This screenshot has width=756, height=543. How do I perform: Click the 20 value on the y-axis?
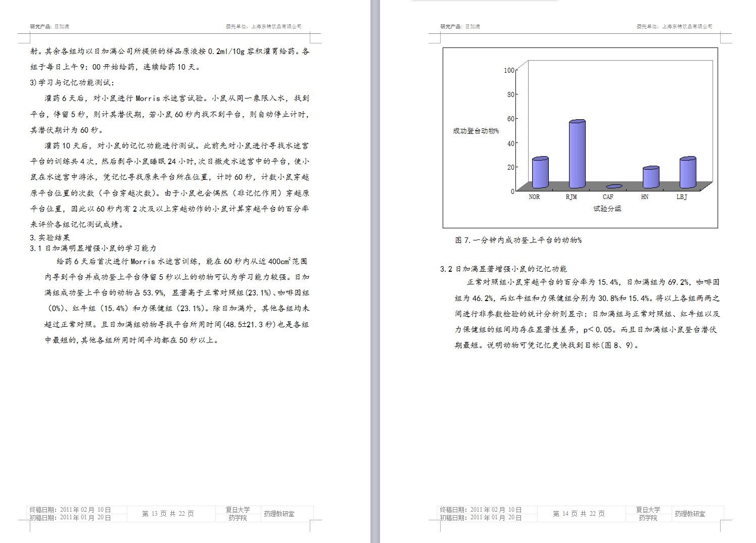coord(511,167)
